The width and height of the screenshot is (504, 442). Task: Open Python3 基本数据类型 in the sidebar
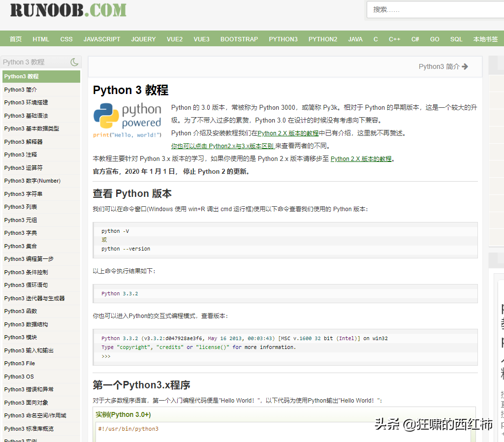pyautogui.click(x=41, y=128)
